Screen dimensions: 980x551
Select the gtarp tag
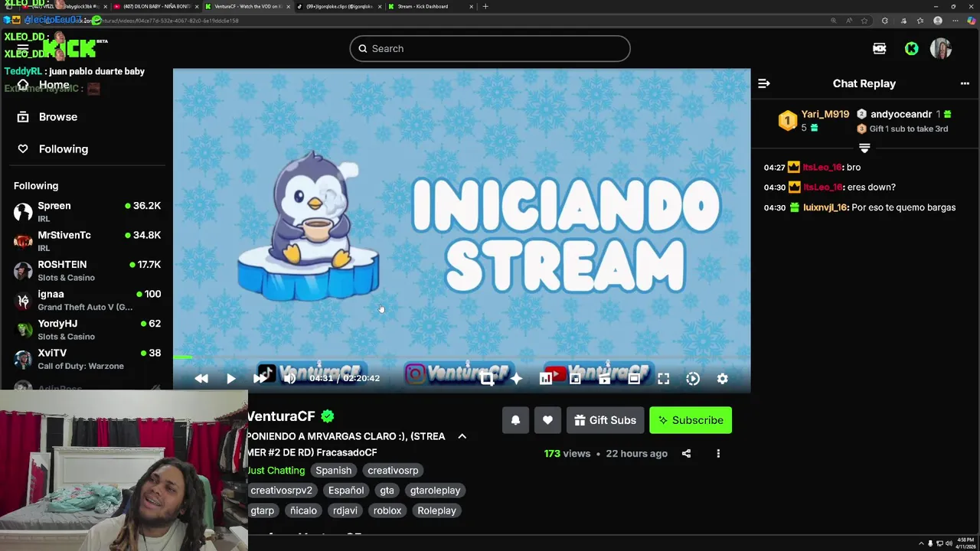[x=262, y=510]
